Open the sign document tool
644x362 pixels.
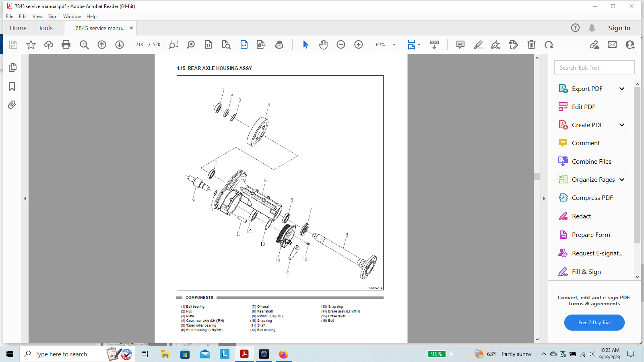[x=496, y=45]
